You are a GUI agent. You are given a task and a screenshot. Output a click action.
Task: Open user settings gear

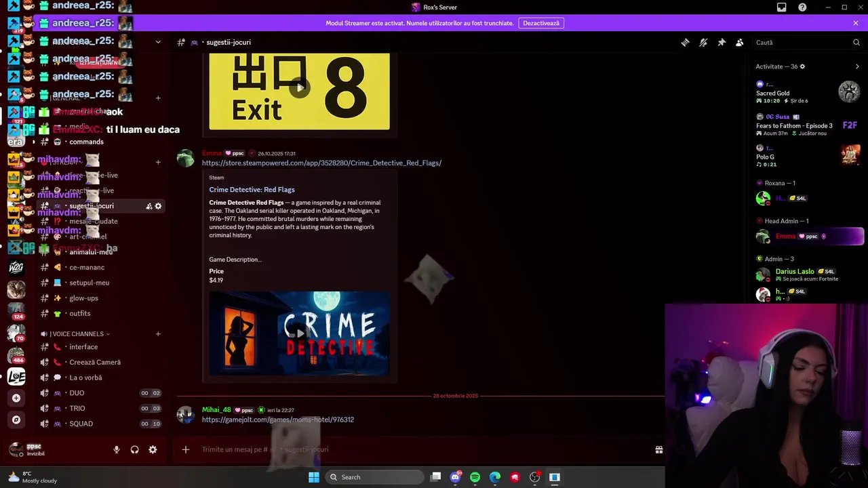coord(153,449)
